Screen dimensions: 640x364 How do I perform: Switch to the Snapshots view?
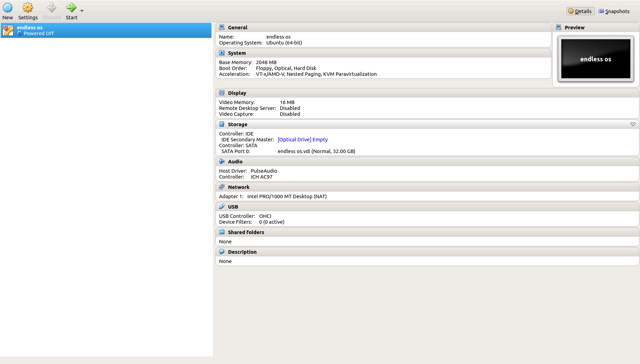(x=614, y=11)
